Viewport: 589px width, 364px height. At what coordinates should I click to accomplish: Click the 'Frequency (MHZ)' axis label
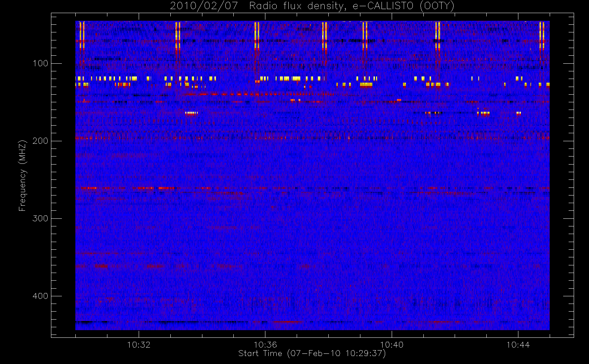tap(23, 175)
